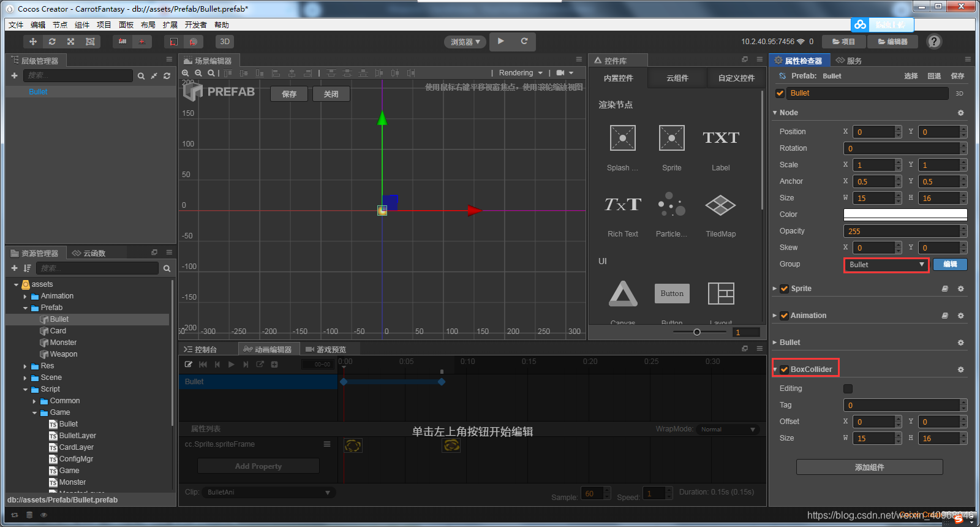Collapse the assets root folder
Image resolution: width=980 pixels, height=527 pixels.
click(16, 284)
